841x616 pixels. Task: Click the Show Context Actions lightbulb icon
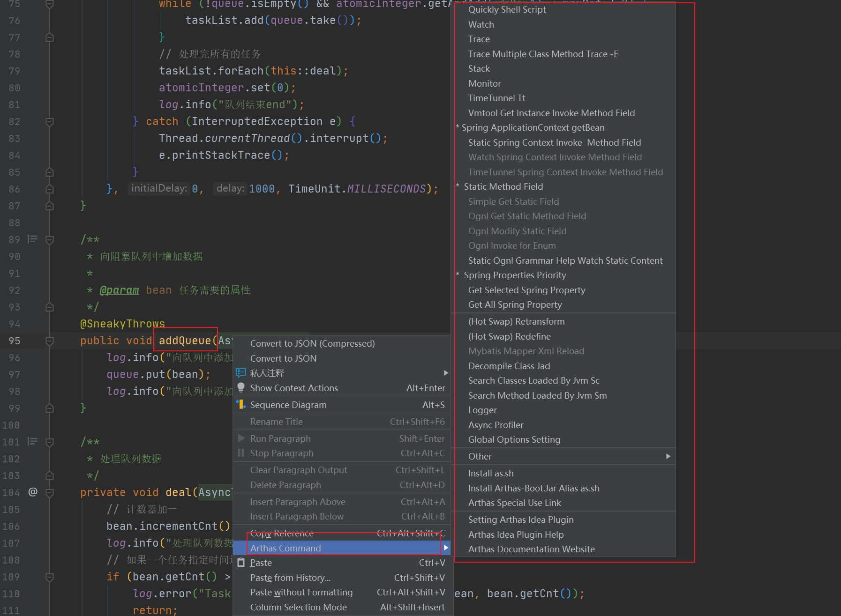[241, 388]
